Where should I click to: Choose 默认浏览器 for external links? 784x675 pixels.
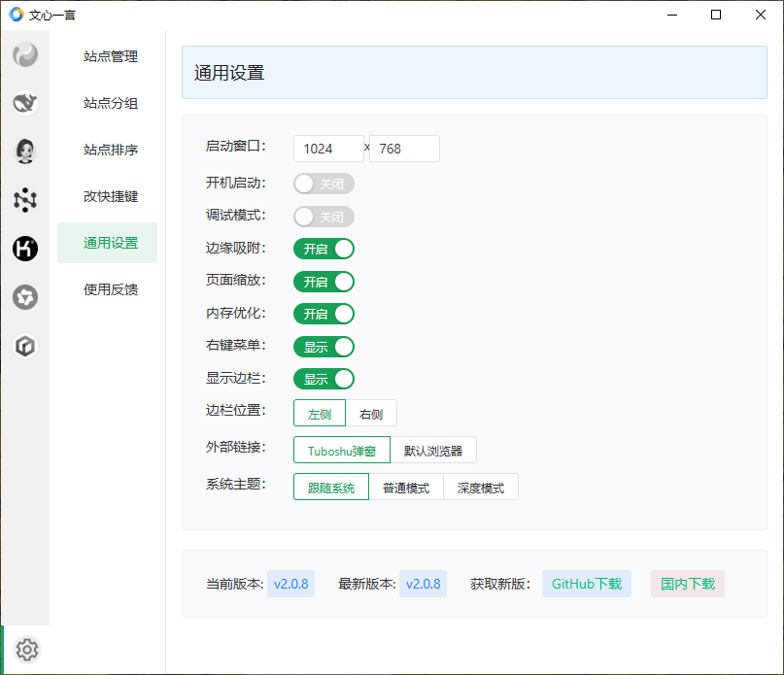click(433, 450)
